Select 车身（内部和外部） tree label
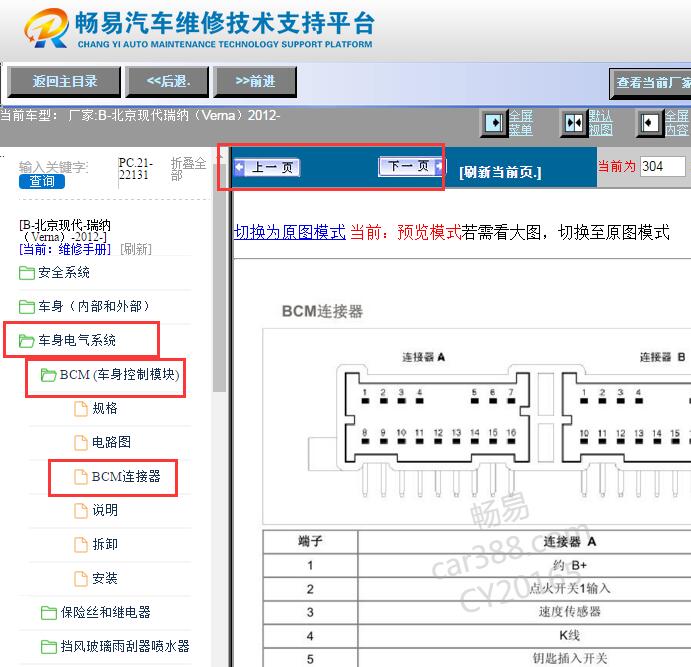Image resolution: width=691 pixels, height=667 pixels. (x=93, y=307)
